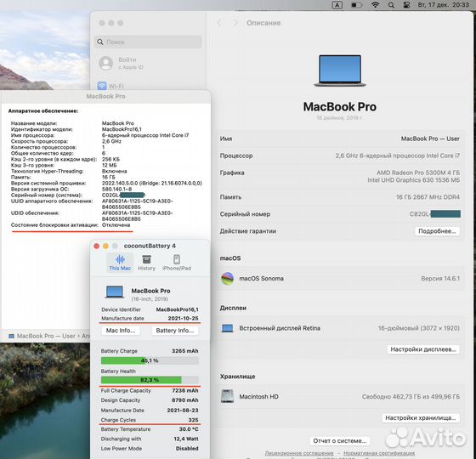Close the coconutBattery window

[97, 246]
